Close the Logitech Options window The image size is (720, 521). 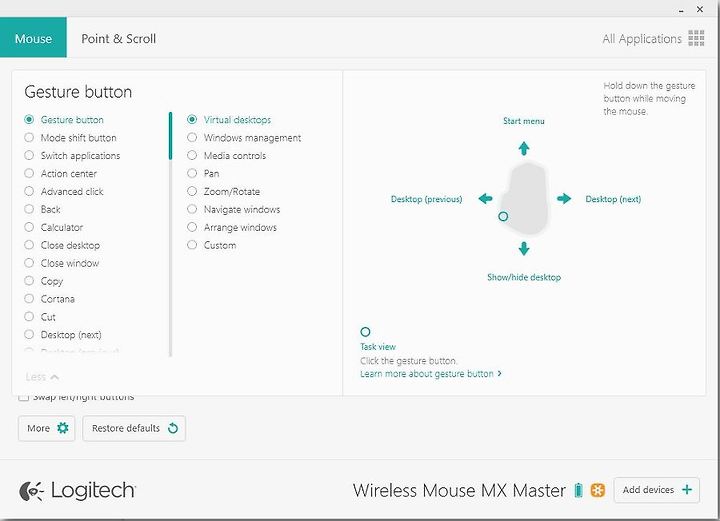(700, 9)
